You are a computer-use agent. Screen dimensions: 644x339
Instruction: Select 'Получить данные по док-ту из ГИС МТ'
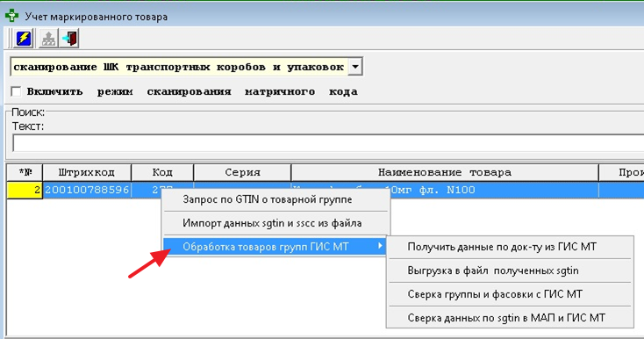tap(510, 247)
